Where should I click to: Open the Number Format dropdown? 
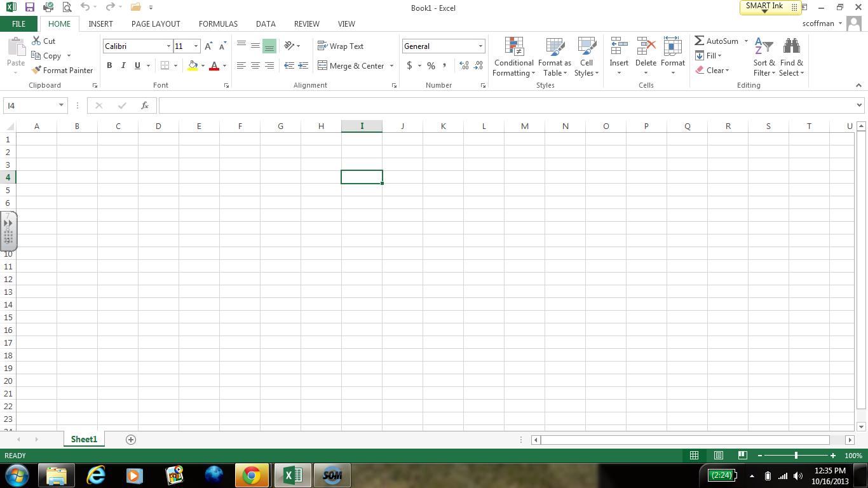tap(480, 46)
